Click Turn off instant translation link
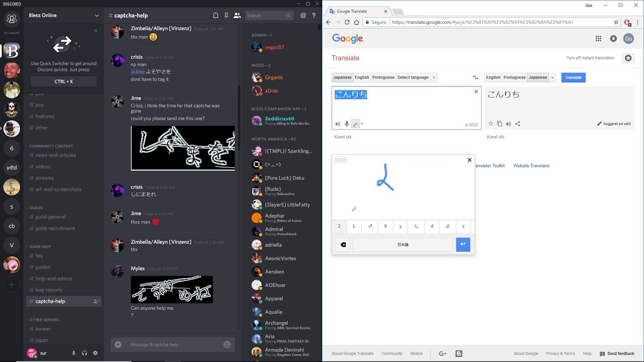Screen dimensions: 644x362 tap(590, 58)
